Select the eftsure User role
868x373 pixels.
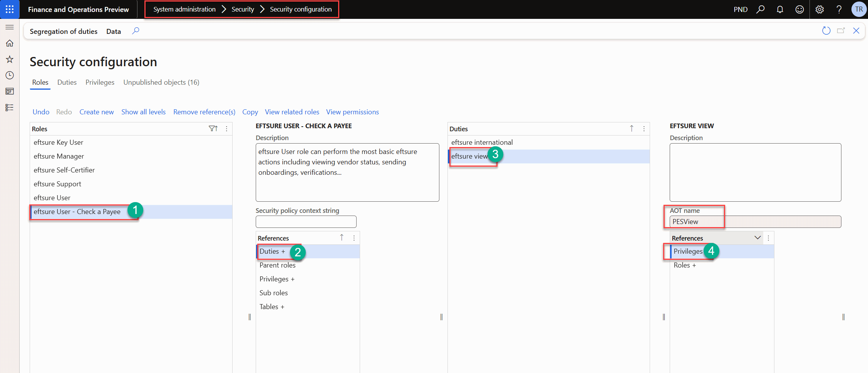coord(131,198)
